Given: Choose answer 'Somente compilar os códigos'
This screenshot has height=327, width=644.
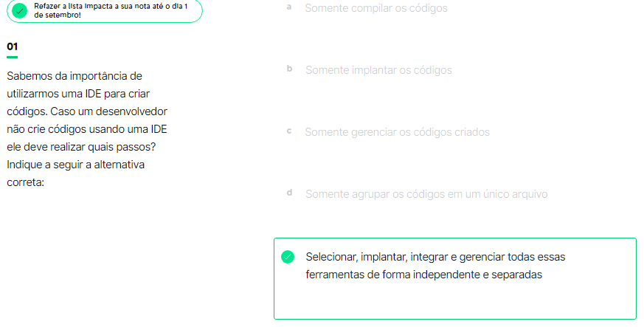Looking at the screenshot, I should point(375,8).
